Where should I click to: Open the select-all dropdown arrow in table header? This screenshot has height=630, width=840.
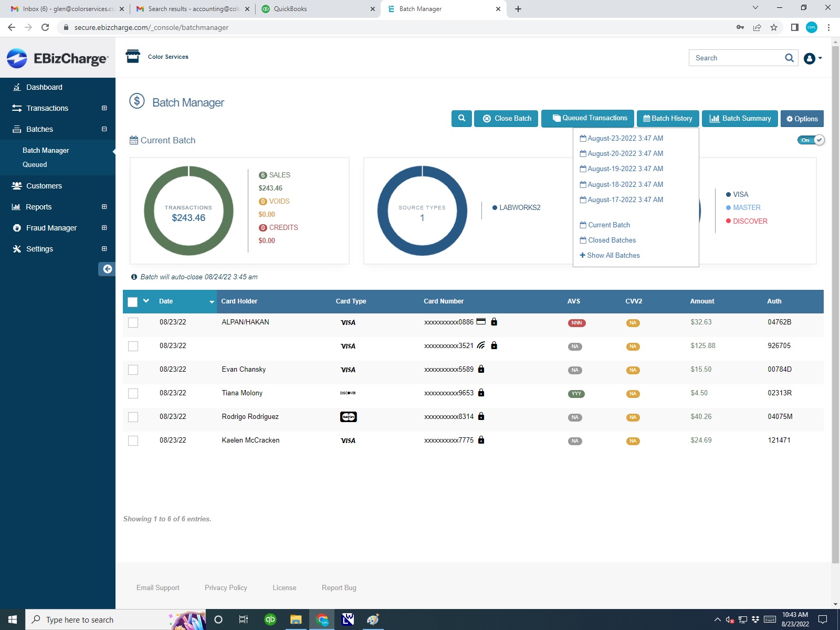[146, 301]
